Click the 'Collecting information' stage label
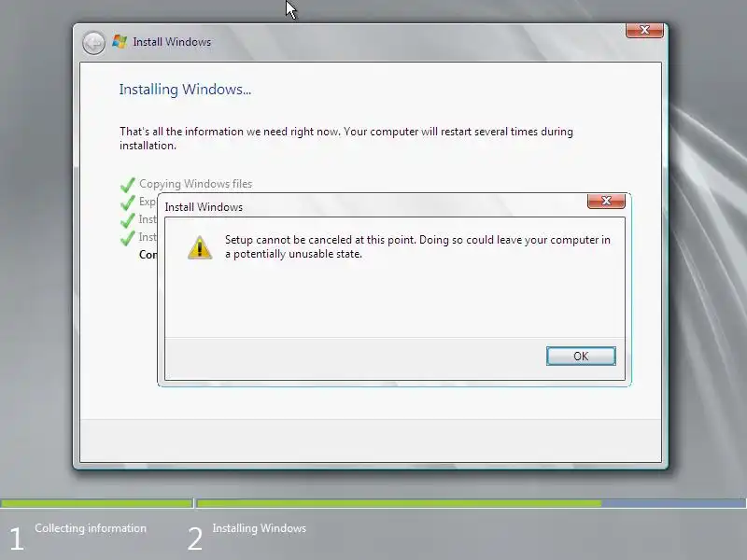Viewport: 747px width, 560px height. [91, 528]
